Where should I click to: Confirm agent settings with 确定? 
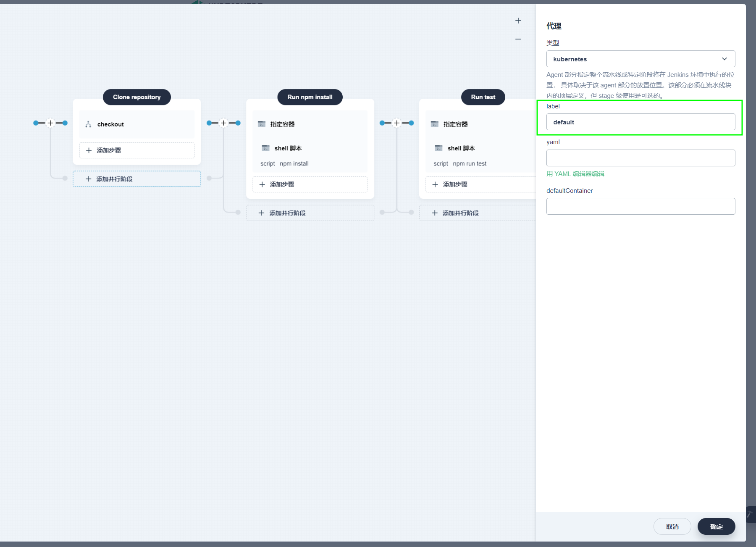(716, 526)
